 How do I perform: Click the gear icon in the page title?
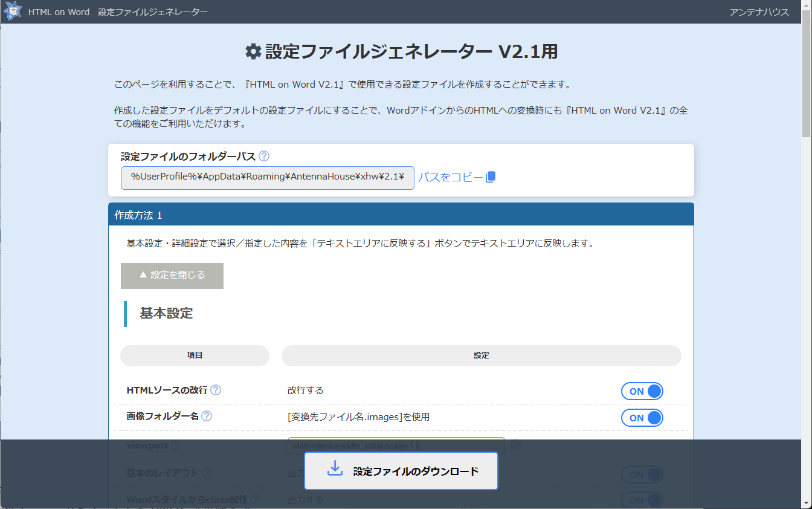pos(253,51)
